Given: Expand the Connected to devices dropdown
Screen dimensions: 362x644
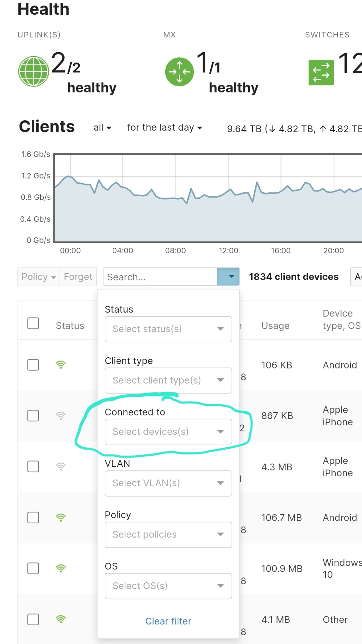Looking at the screenshot, I should [x=168, y=432].
